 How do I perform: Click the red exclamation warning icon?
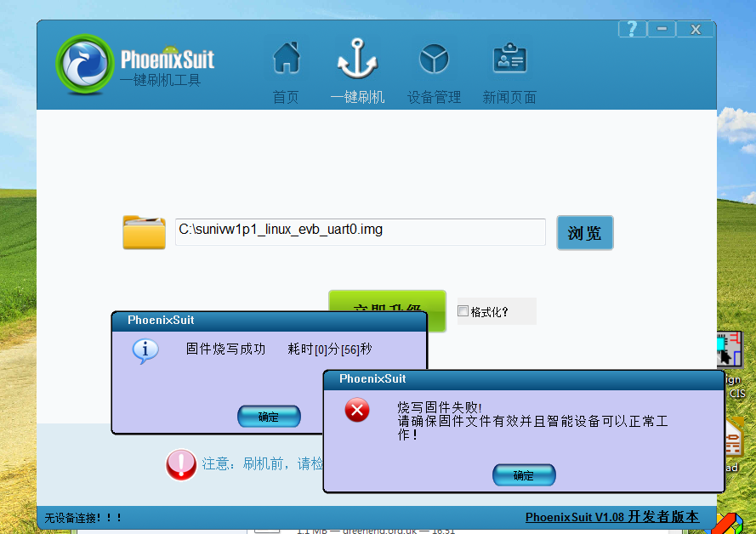pyautogui.click(x=181, y=465)
